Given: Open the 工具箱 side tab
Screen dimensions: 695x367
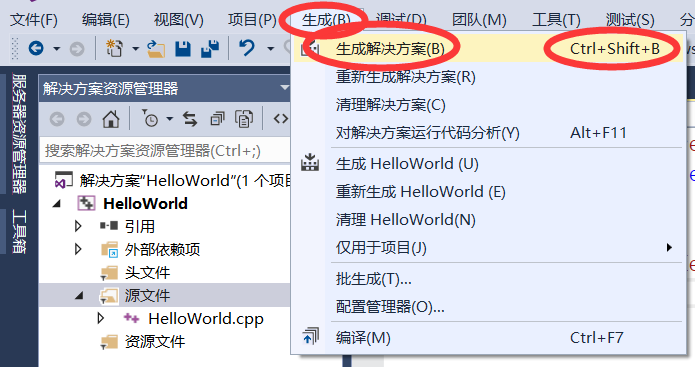Looking at the screenshot, I should tap(19, 231).
